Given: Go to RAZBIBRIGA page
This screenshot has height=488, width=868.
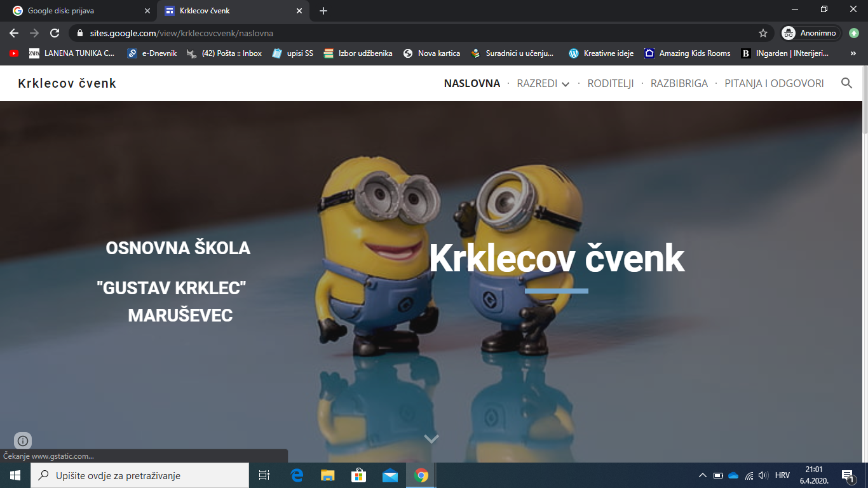Looking at the screenshot, I should tap(679, 83).
